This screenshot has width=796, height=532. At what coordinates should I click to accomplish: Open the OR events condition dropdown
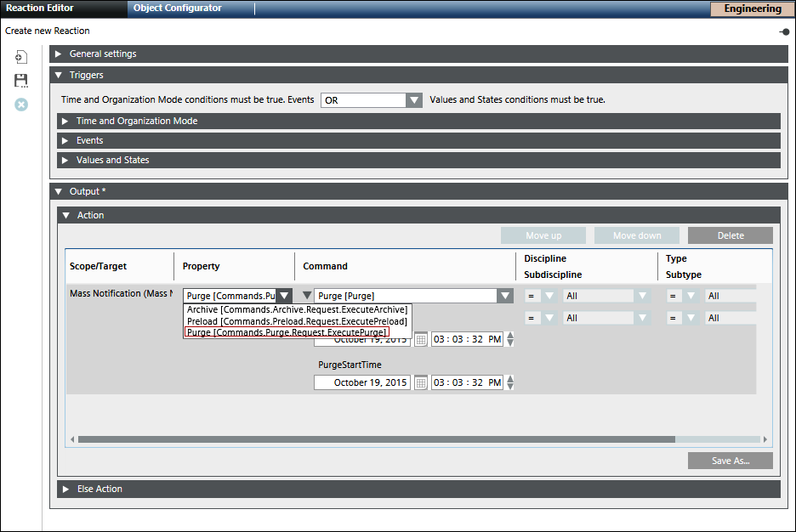pos(413,100)
